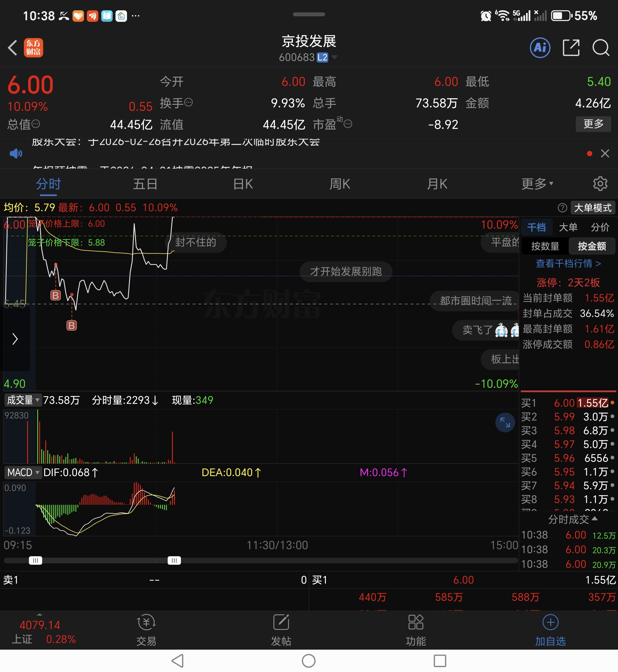
Task: Switch to the 大单 tab
Action: click(568, 227)
